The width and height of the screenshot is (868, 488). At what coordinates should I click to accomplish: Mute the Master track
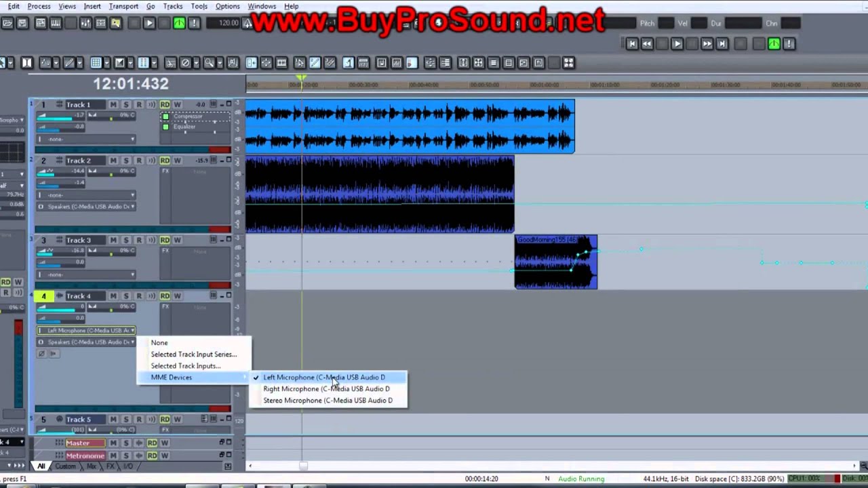point(113,443)
